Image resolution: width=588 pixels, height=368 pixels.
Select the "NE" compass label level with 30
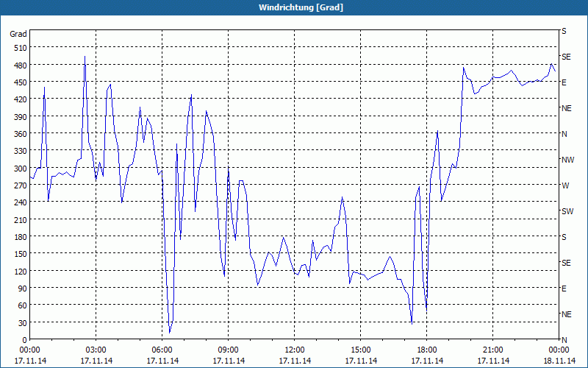point(567,314)
